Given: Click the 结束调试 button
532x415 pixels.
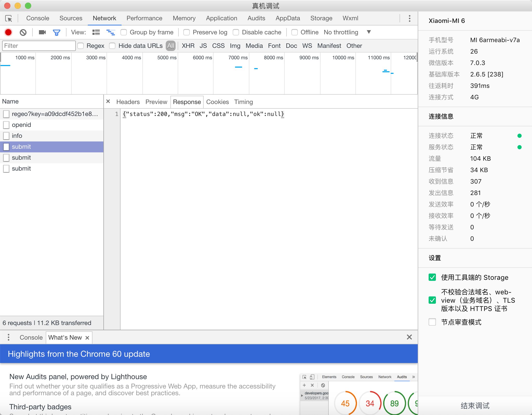Looking at the screenshot, I should pos(475,405).
